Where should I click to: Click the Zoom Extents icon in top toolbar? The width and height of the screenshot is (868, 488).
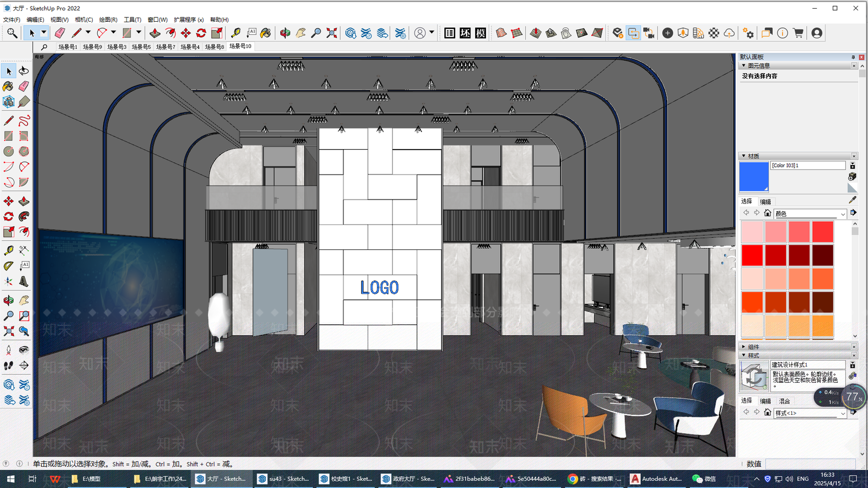[331, 33]
